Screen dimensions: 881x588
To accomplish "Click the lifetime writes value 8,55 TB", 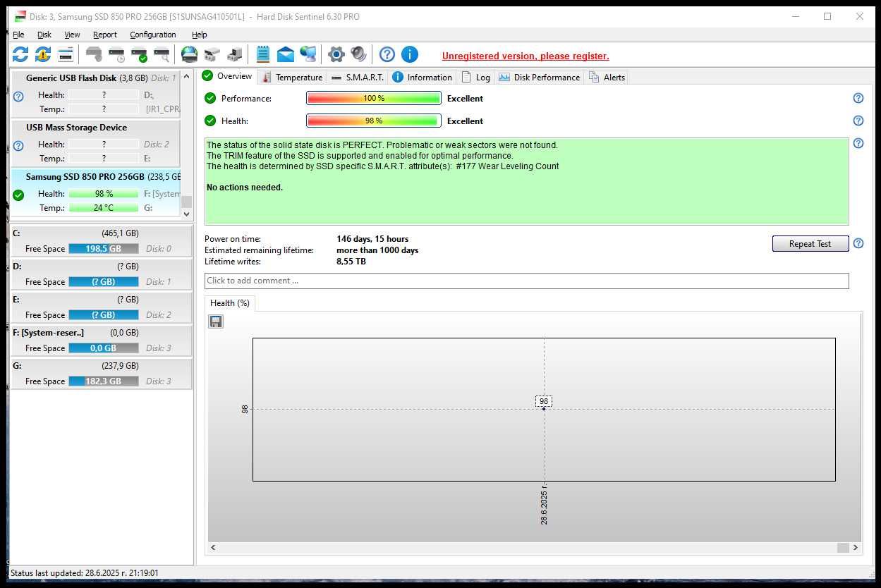I will click(x=351, y=262).
